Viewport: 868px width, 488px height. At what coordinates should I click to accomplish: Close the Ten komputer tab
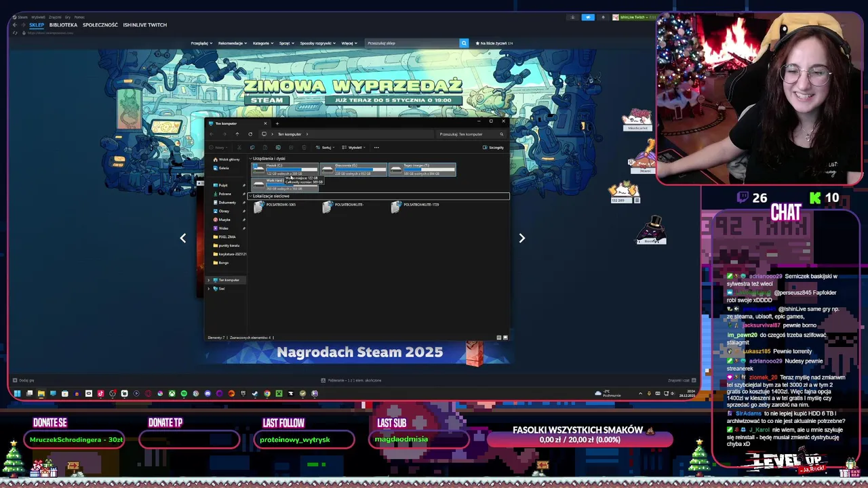click(x=265, y=123)
